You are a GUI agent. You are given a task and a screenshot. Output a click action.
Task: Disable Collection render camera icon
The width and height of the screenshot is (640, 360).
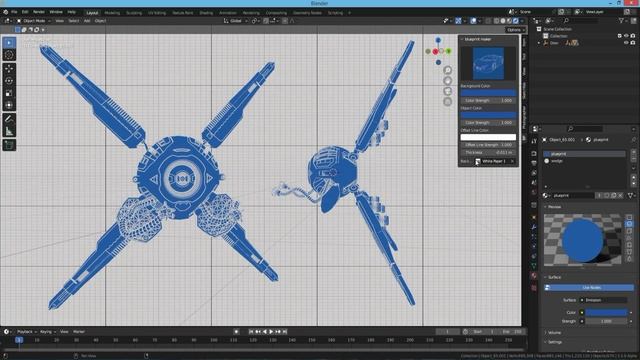(x=633, y=36)
